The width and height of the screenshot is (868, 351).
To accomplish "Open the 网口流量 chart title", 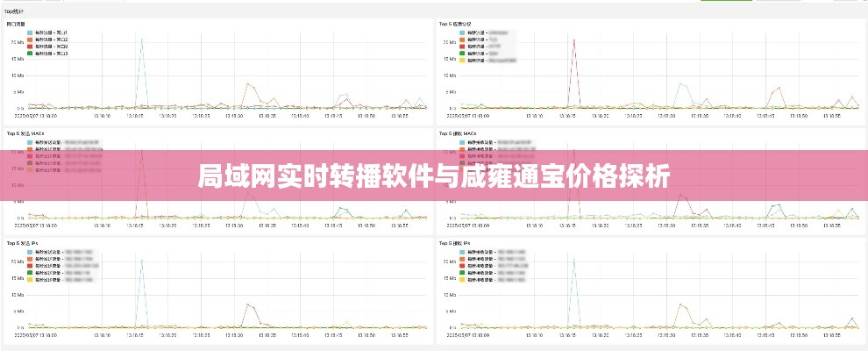I will point(17,24).
